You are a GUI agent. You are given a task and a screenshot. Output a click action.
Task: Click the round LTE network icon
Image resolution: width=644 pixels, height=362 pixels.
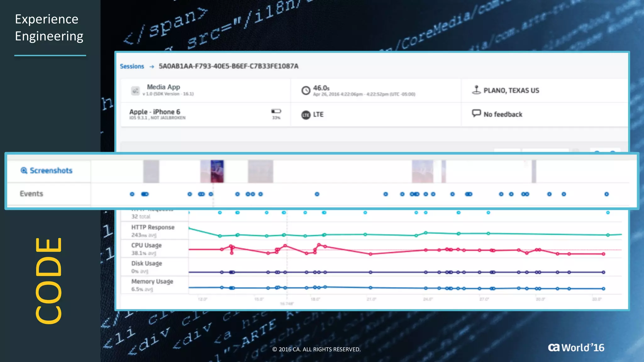306,115
